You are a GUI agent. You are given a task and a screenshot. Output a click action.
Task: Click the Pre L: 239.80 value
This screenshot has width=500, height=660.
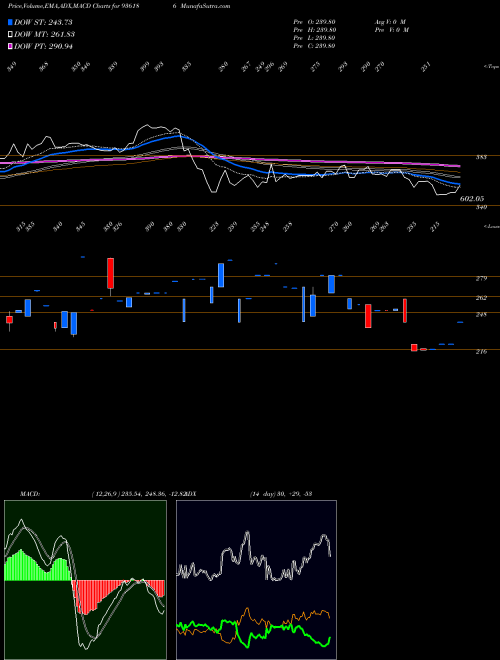(314, 38)
